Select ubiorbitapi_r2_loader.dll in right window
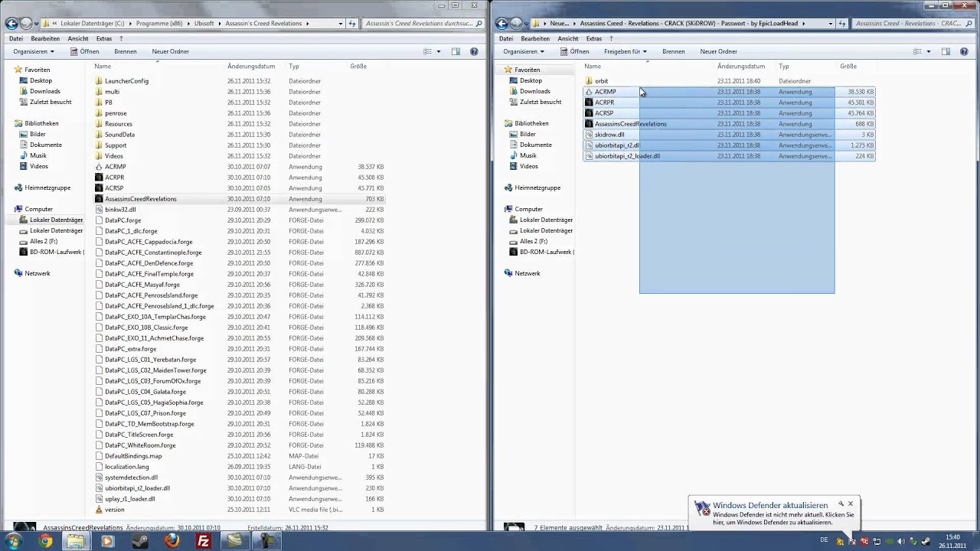The height and width of the screenshot is (551, 980). [627, 156]
